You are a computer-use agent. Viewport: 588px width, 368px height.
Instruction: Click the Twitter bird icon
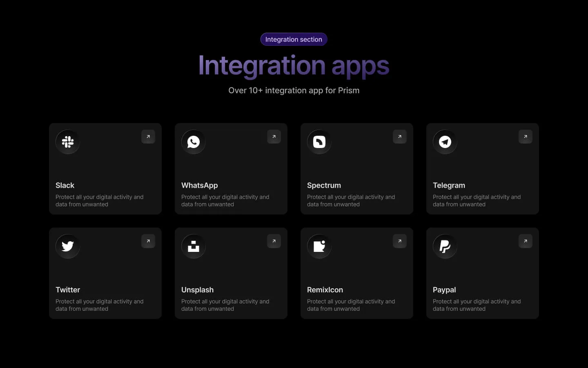click(68, 246)
